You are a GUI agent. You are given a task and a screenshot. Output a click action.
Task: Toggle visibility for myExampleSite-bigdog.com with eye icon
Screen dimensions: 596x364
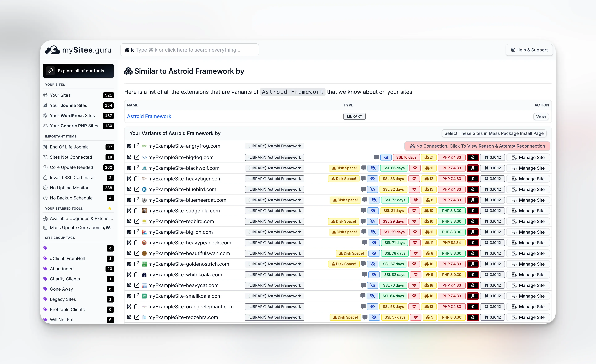pyautogui.click(x=386, y=157)
